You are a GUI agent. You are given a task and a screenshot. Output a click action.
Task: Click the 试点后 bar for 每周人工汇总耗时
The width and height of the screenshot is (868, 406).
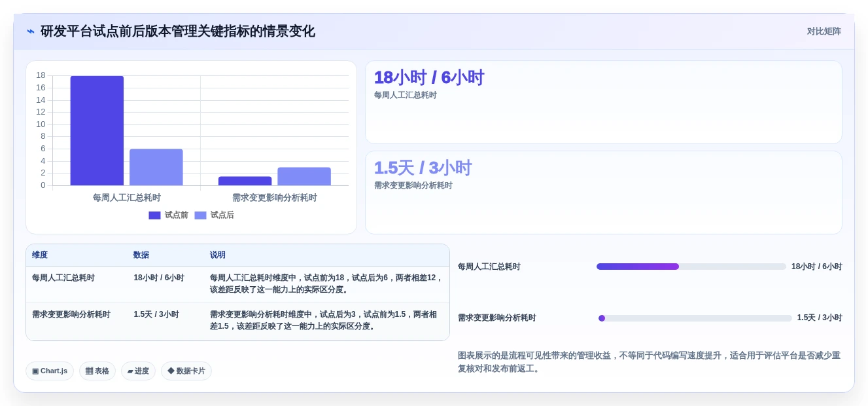click(x=156, y=167)
